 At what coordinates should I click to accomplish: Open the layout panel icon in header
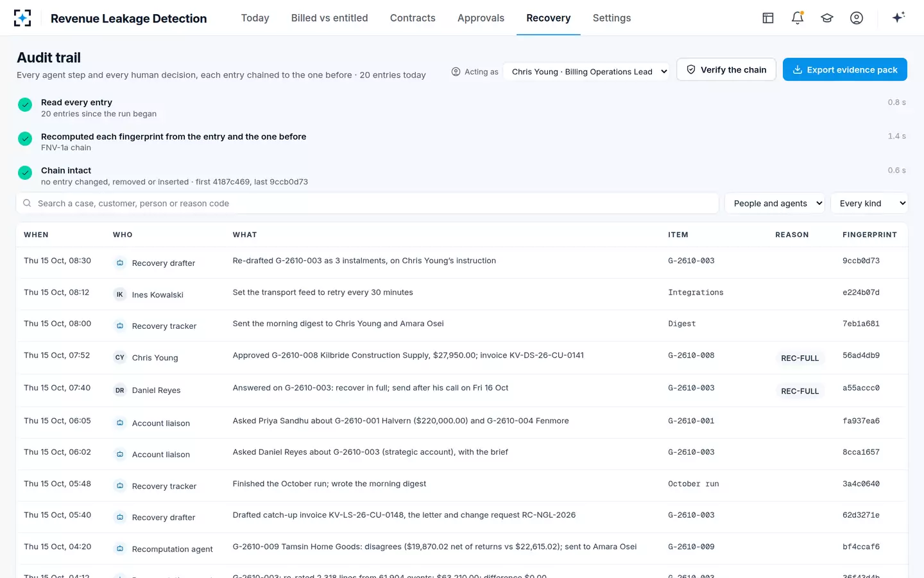[768, 18]
